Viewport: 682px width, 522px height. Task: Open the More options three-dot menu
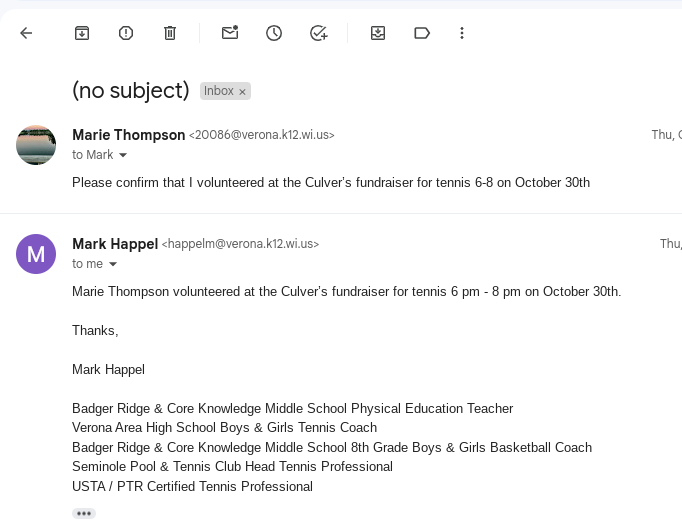462,33
